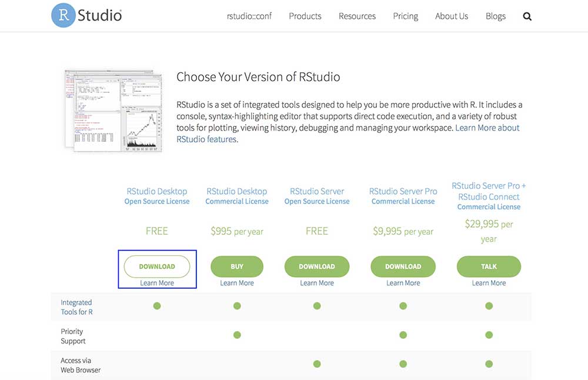Click BUY for RStudio Desktop Commercial License
Viewport: 588px width, 380px height.
[x=237, y=266]
